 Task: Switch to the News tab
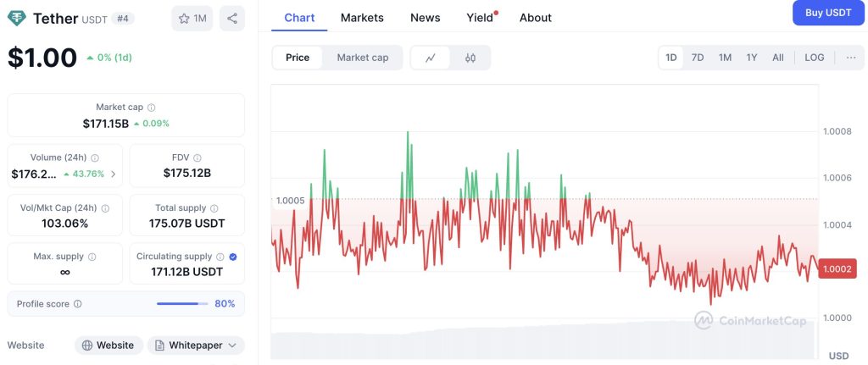click(425, 18)
